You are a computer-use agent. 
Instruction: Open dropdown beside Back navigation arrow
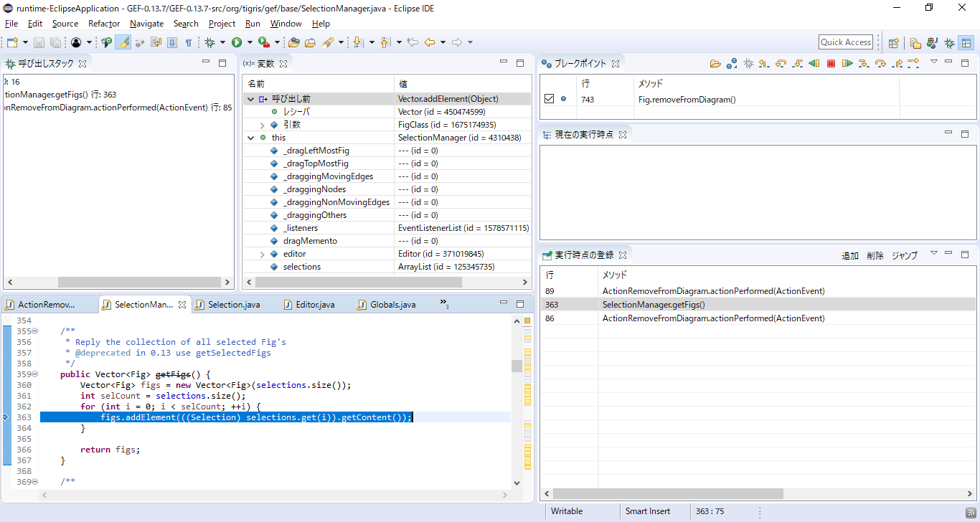(x=443, y=42)
